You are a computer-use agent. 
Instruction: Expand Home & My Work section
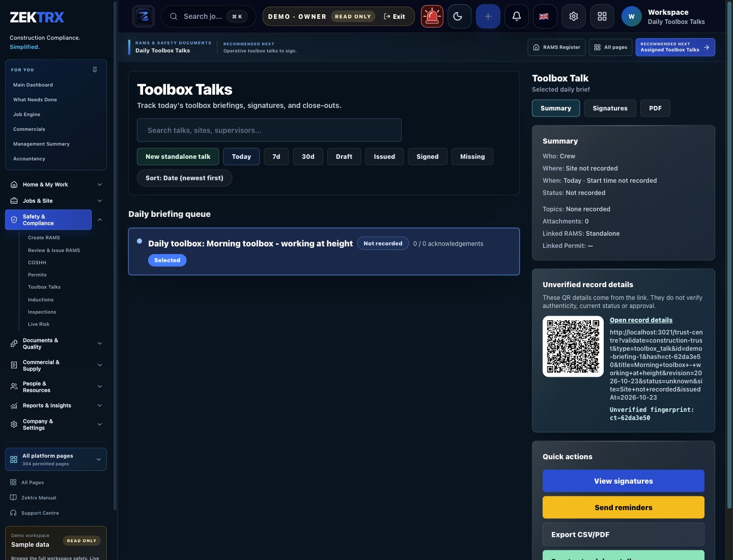click(x=100, y=185)
